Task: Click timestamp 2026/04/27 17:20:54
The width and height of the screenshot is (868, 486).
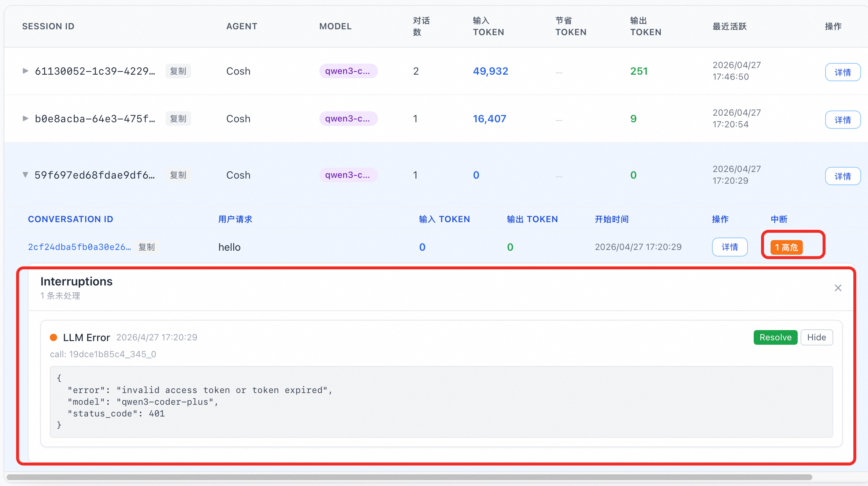Action: [737, 119]
